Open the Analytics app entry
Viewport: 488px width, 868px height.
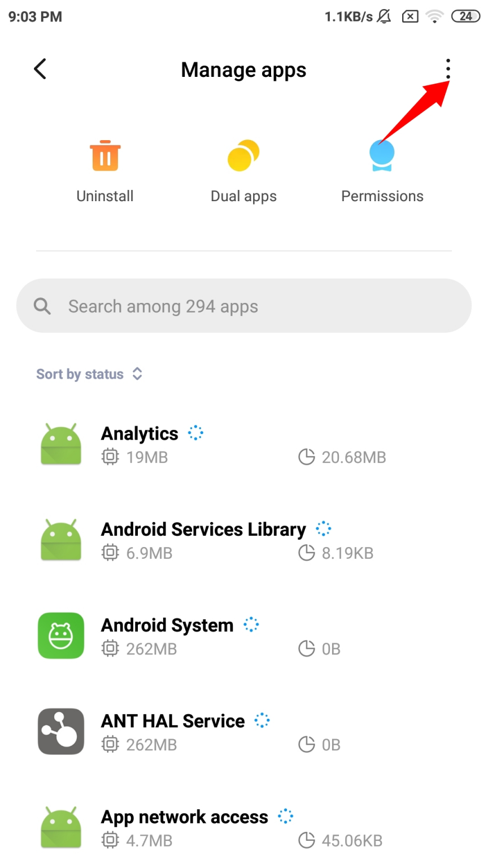pyautogui.click(x=244, y=445)
